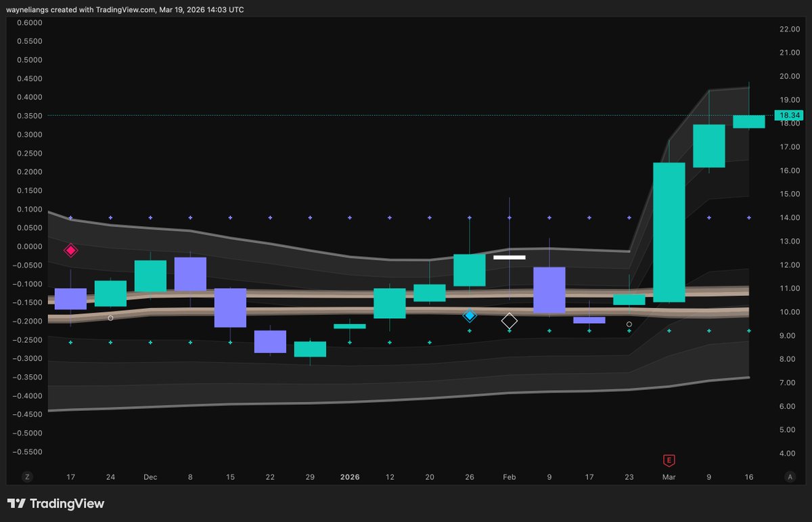The height and width of the screenshot is (522, 812).
Task: Select the green candle above Jan 20
Action: tap(430, 293)
